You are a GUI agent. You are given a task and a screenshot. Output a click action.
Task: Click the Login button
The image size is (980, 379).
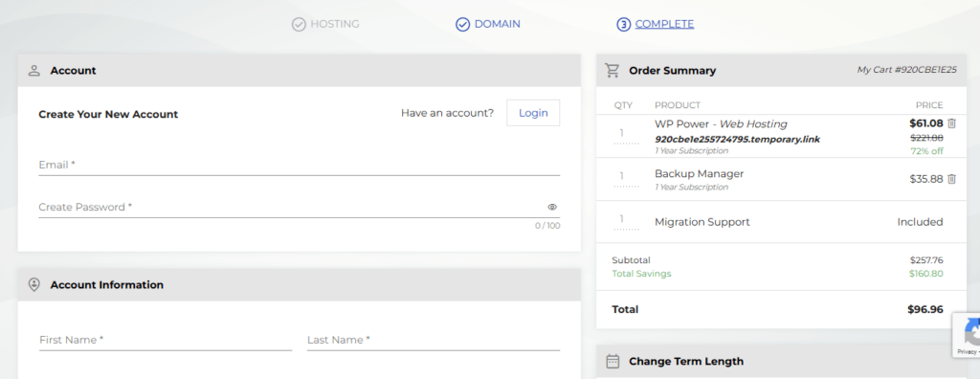[533, 113]
